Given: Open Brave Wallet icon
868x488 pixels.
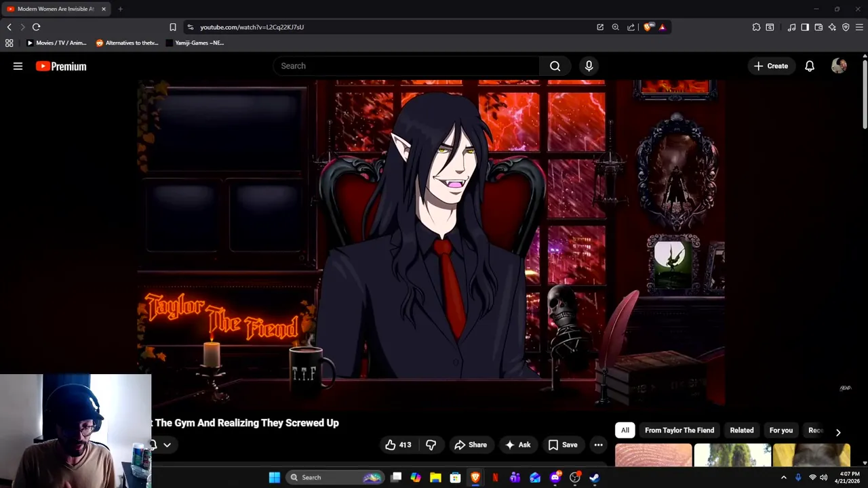Looking at the screenshot, I should pos(818,27).
